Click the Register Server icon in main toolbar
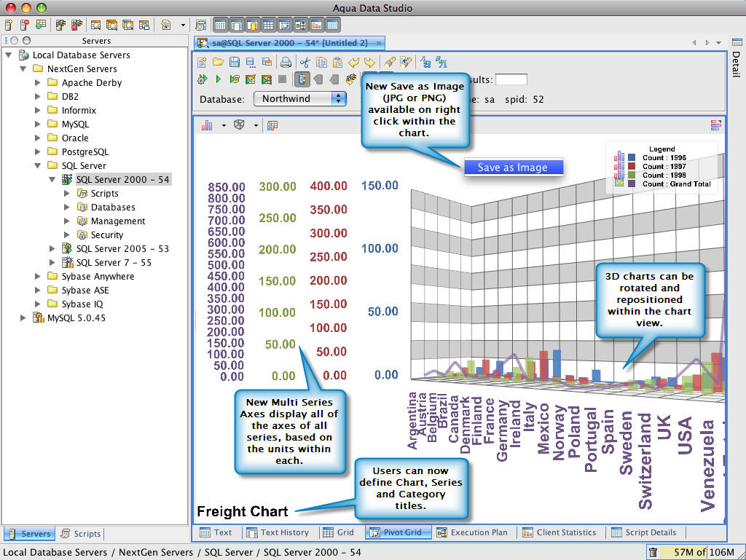The height and width of the screenshot is (560, 746). click(9, 25)
